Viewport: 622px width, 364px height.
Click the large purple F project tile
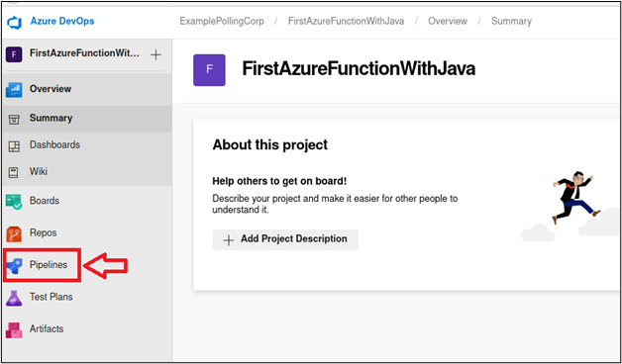pyautogui.click(x=209, y=70)
